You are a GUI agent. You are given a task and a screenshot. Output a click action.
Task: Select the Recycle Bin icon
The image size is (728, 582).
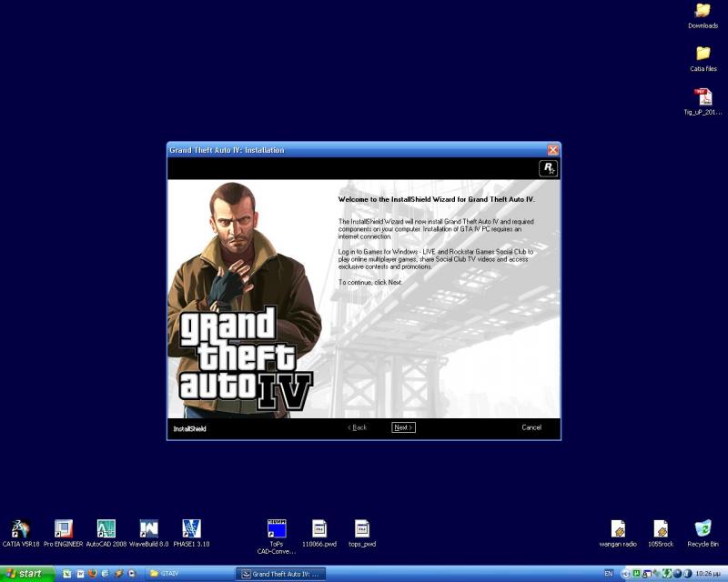703,534
